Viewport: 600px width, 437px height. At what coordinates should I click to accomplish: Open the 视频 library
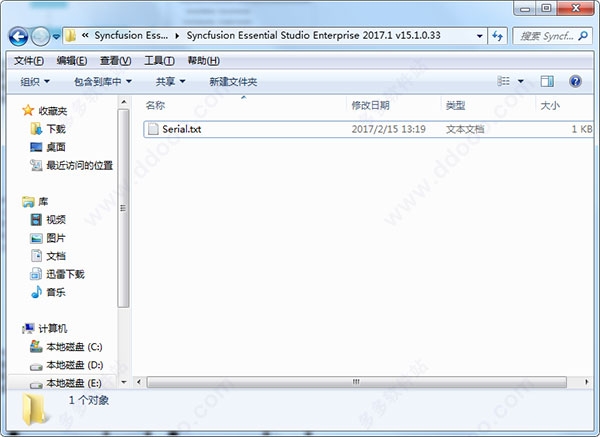click(56, 220)
